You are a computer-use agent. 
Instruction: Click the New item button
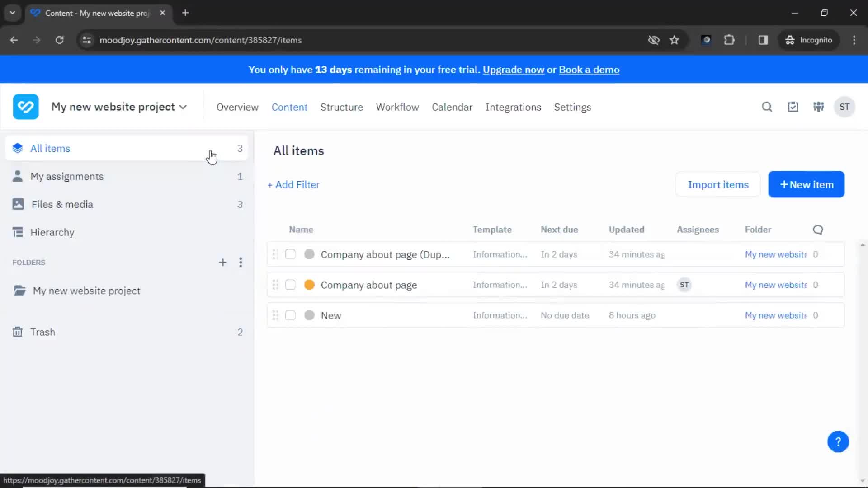coord(806,184)
